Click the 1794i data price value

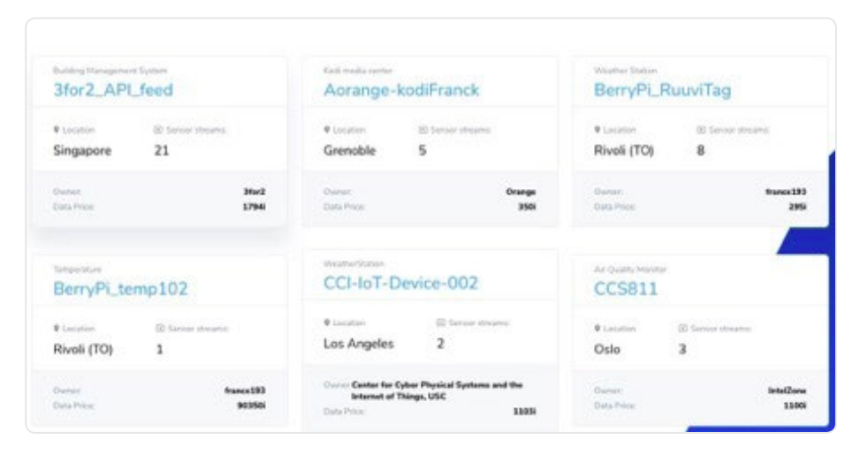click(254, 207)
